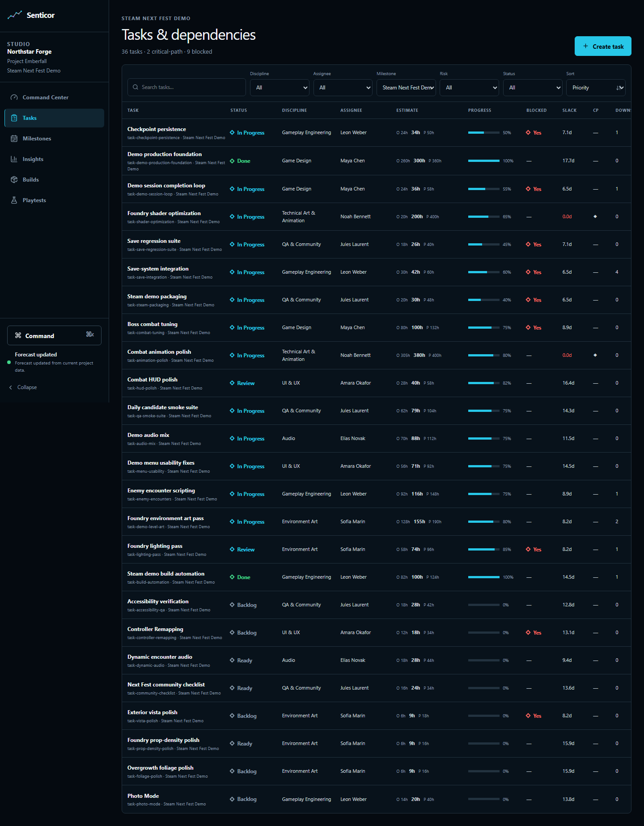Image resolution: width=644 pixels, height=826 pixels.
Task: Click blocked diamond icon for Exterior vista polish
Action: (528, 716)
